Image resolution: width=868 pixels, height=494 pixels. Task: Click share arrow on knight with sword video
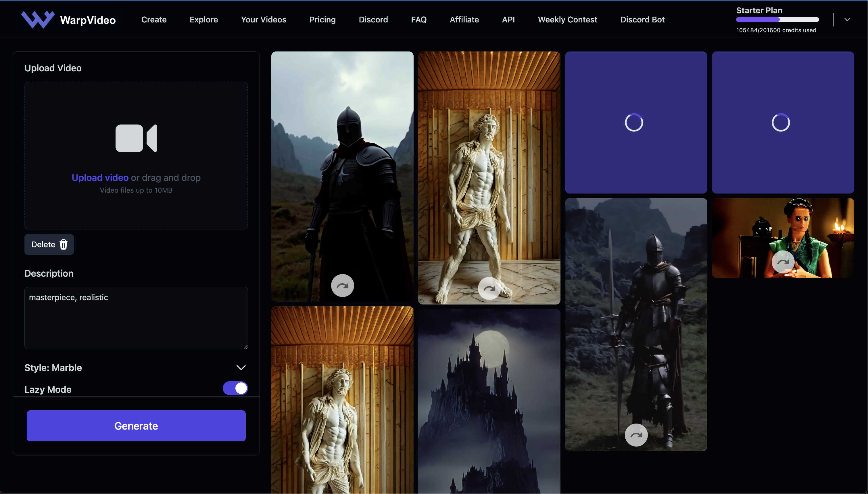(x=636, y=435)
